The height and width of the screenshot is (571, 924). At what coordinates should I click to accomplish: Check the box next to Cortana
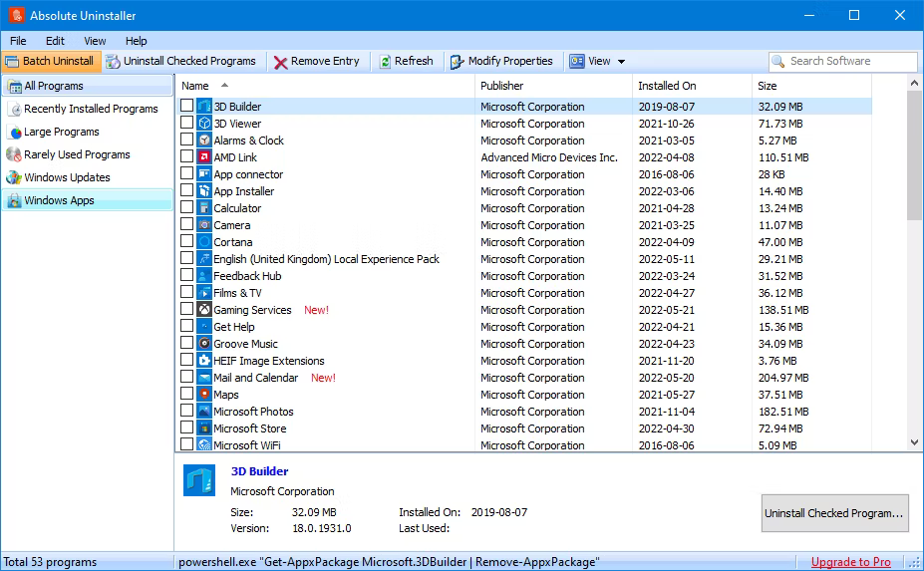[186, 241]
